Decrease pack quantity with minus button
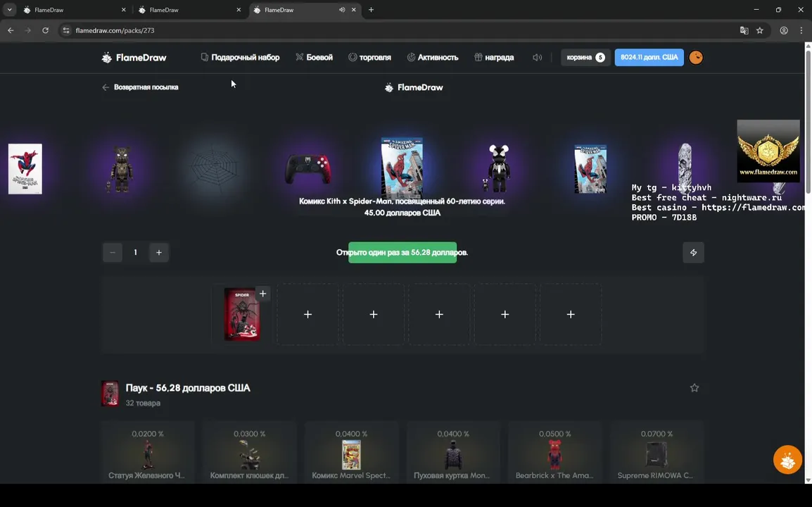This screenshot has height=507, width=812. click(113, 253)
